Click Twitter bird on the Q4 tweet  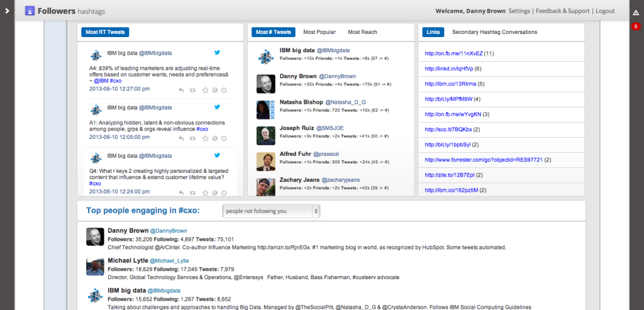tap(217, 155)
